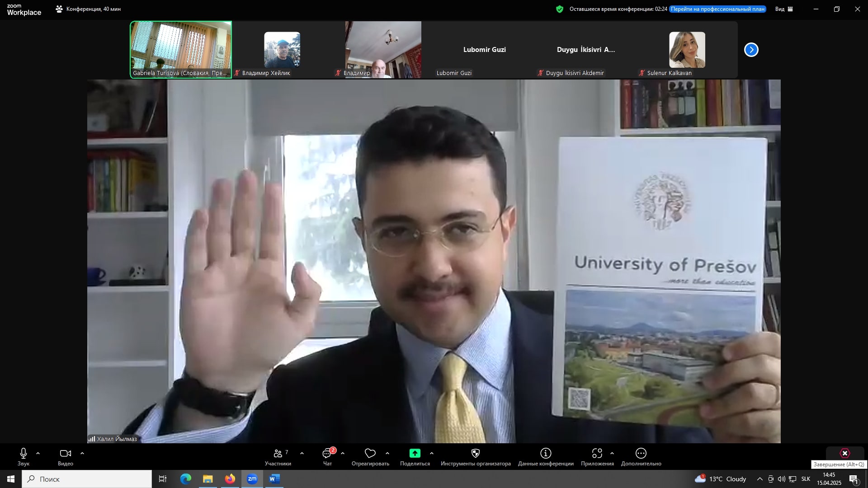
Task: Show next participants with the blue arrow
Action: 751,50
